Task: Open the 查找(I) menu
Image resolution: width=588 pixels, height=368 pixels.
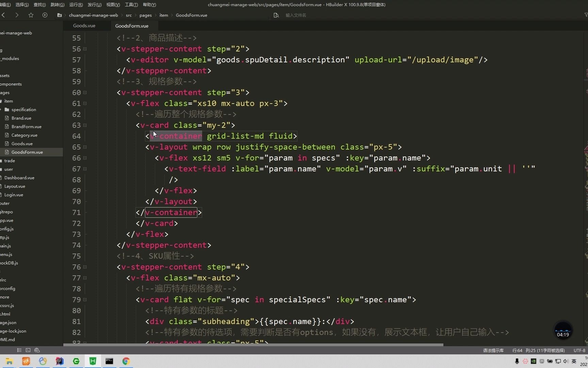Action: pyautogui.click(x=39, y=5)
